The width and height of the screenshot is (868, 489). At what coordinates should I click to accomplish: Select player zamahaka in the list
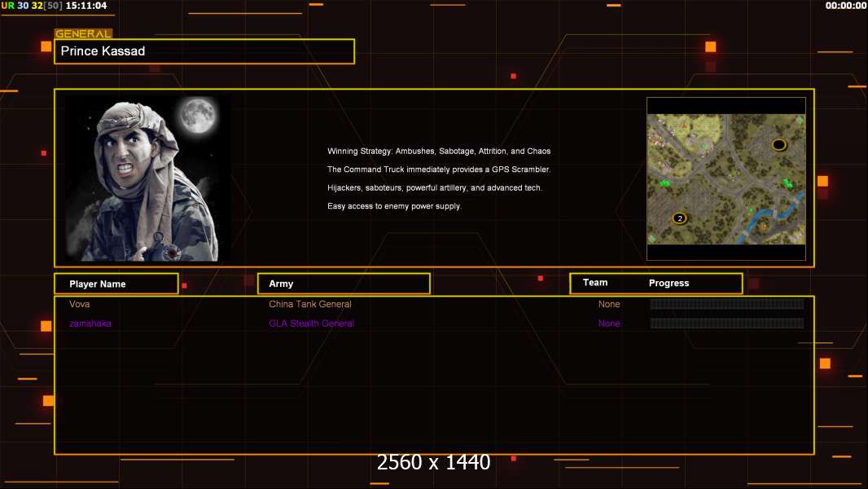coord(90,324)
